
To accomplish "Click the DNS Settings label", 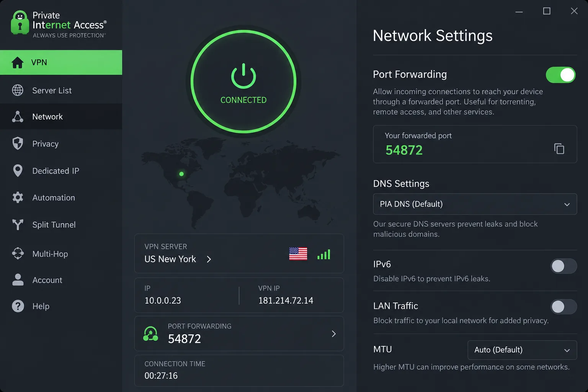I will pos(401,184).
